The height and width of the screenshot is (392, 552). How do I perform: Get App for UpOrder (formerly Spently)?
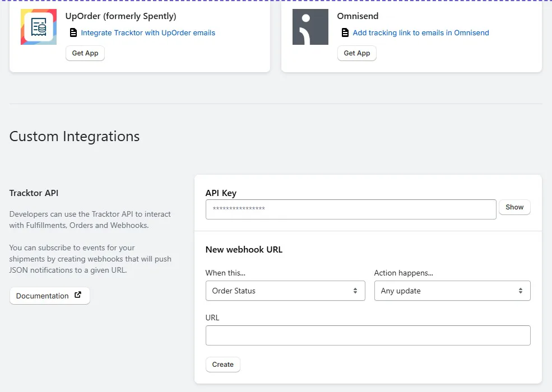pyautogui.click(x=85, y=53)
